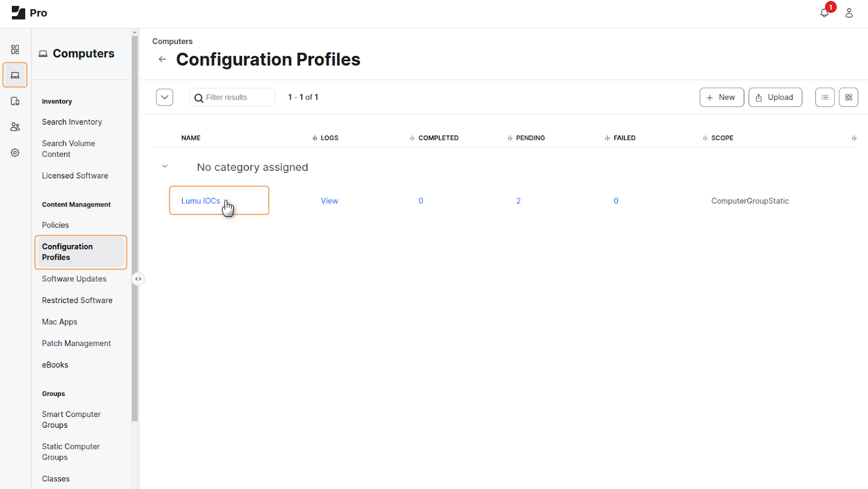Image resolution: width=868 pixels, height=489 pixels.
Task: Click the New profile button
Action: pos(722,98)
